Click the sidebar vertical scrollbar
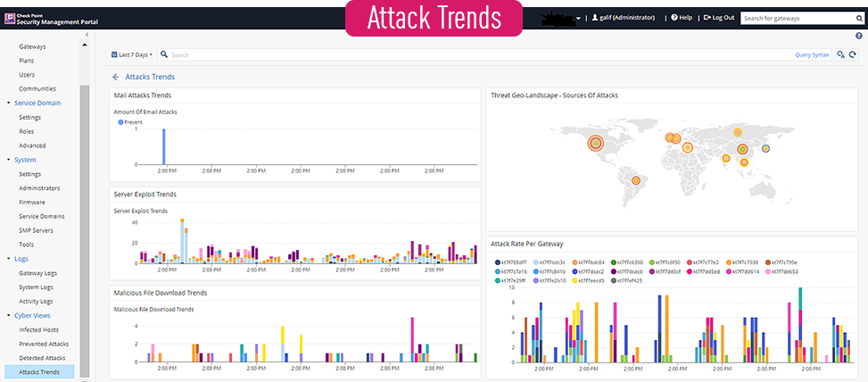The width and height of the screenshot is (868, 382). [85, 229]
